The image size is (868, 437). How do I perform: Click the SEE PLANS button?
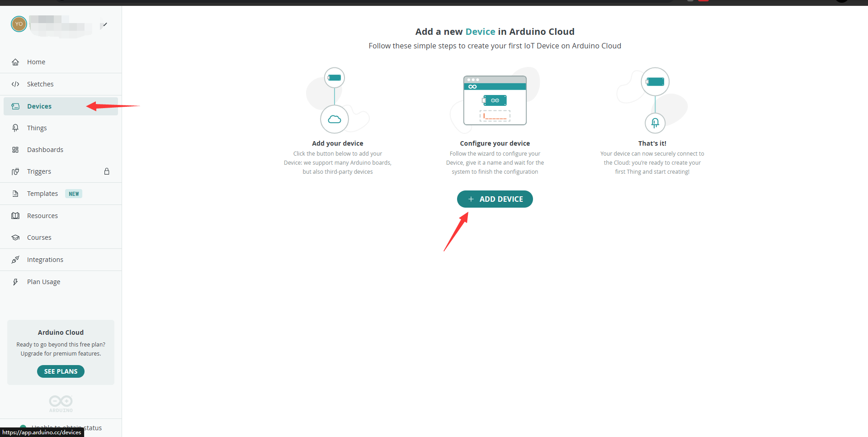click(x=61, y=371)
